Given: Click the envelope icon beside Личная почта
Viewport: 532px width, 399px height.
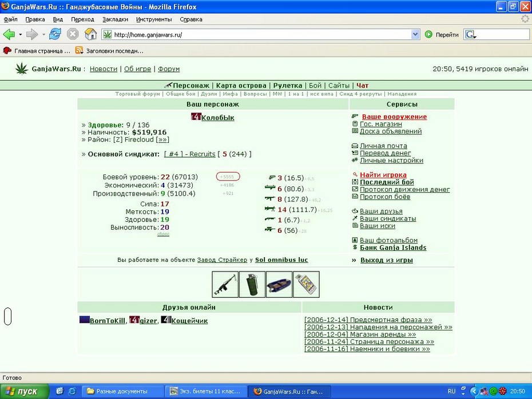Looking at the screenshot, I should 355,146.
